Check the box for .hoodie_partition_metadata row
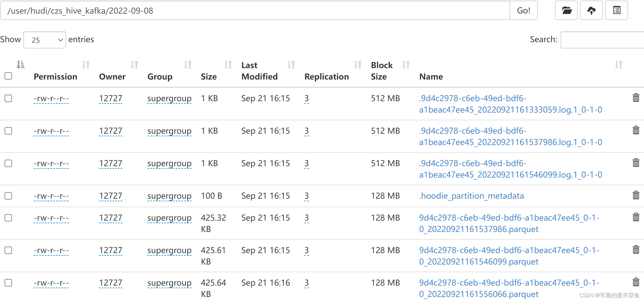644x301 pixels. 8,196
